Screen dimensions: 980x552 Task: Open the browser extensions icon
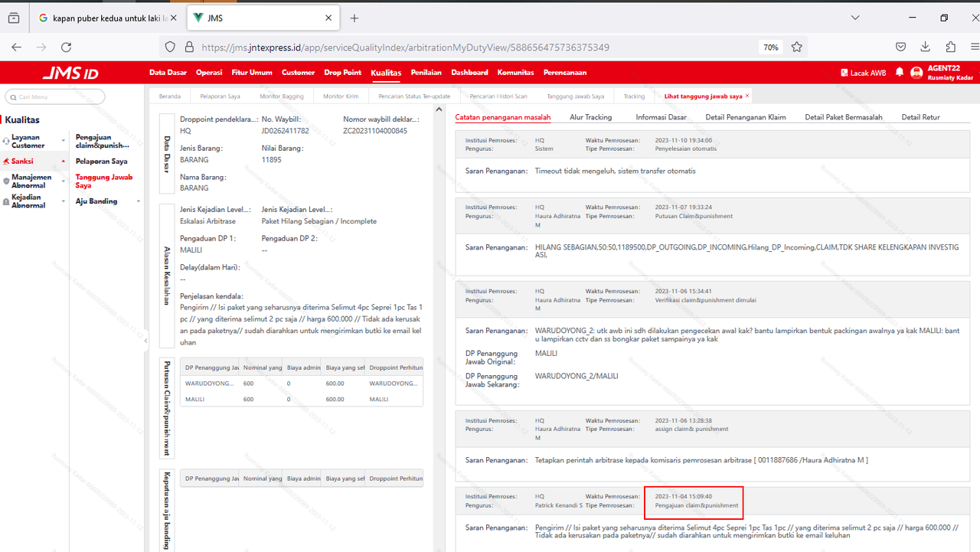[x=950, y=47]
